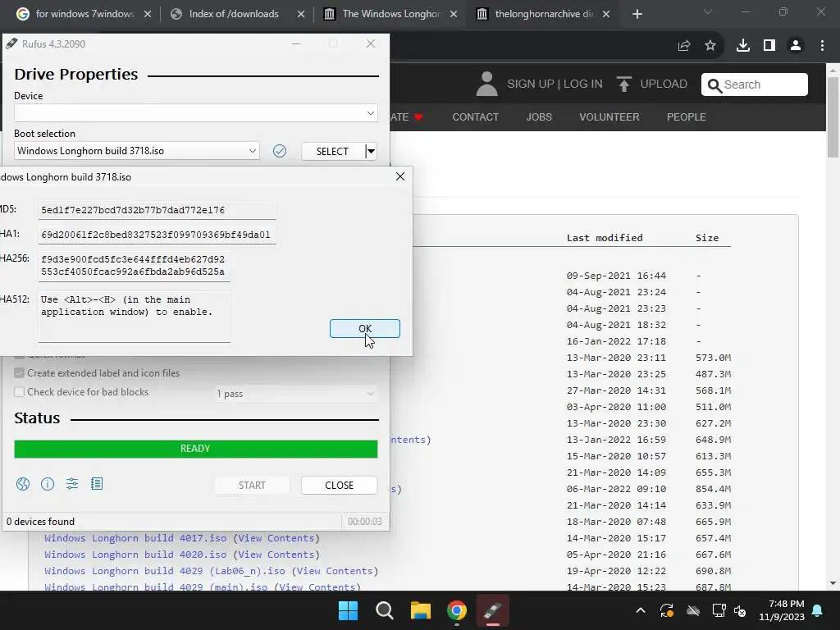Toggle Create extended label and icon files
This screenshot has width=840, height=630.
[x=97, y=373]
